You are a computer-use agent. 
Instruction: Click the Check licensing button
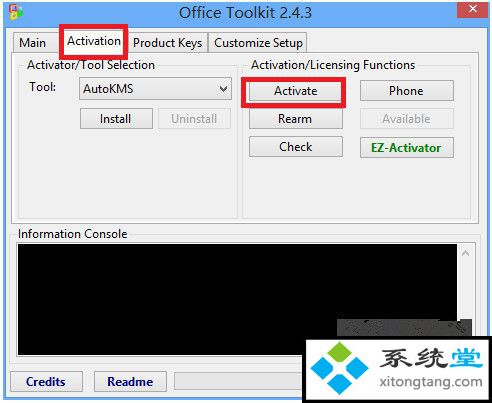[295, 147]
